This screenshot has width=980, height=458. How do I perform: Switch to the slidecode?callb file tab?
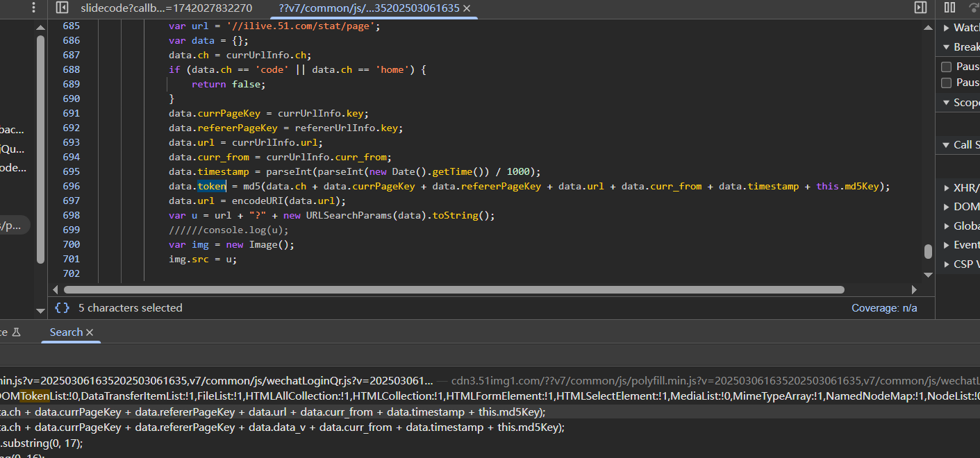pos(166,8)
